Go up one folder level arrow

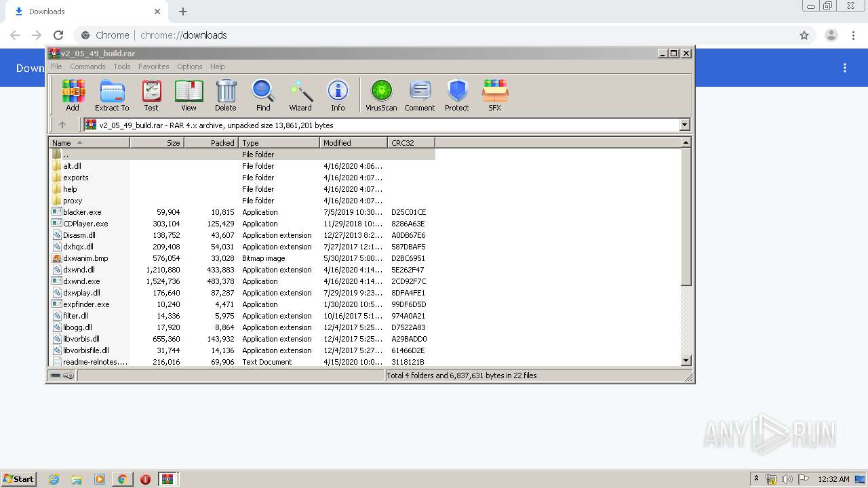pyautogui.click(x=62, y=125)
